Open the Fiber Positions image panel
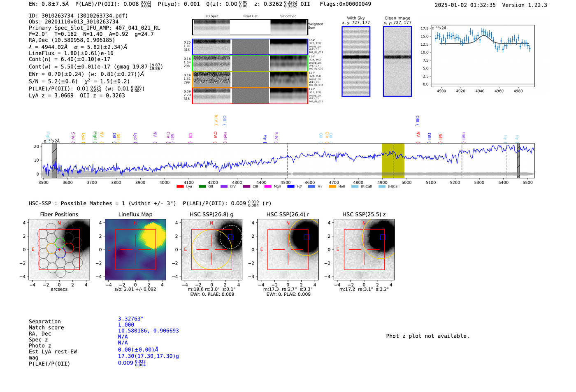The width and height of the screenshot is (576, 392). point(59,250)
